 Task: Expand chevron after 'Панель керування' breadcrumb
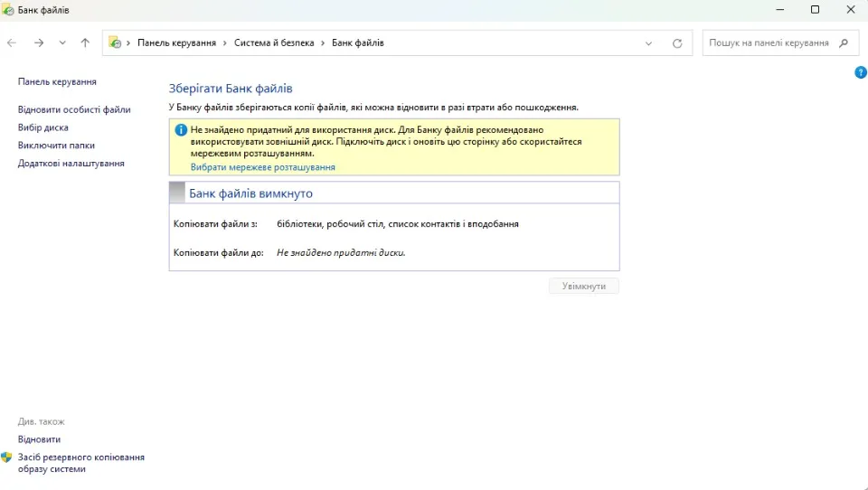(225, 42)
